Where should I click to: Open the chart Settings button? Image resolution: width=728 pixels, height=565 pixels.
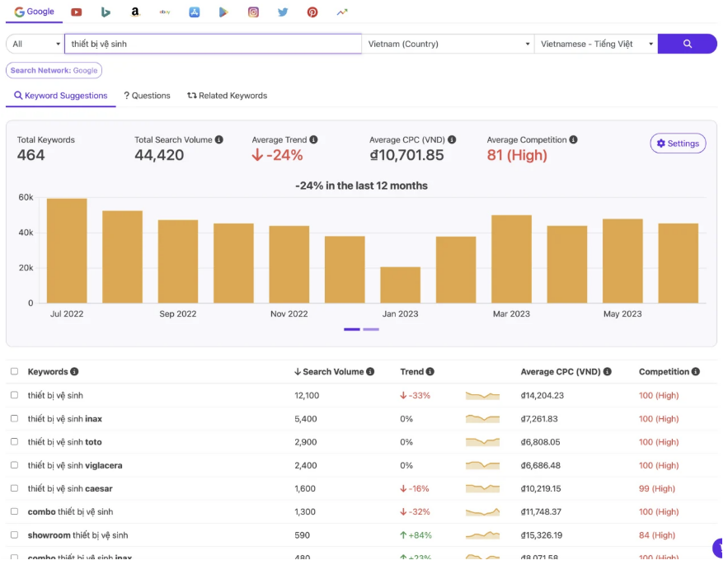point(678,144)
